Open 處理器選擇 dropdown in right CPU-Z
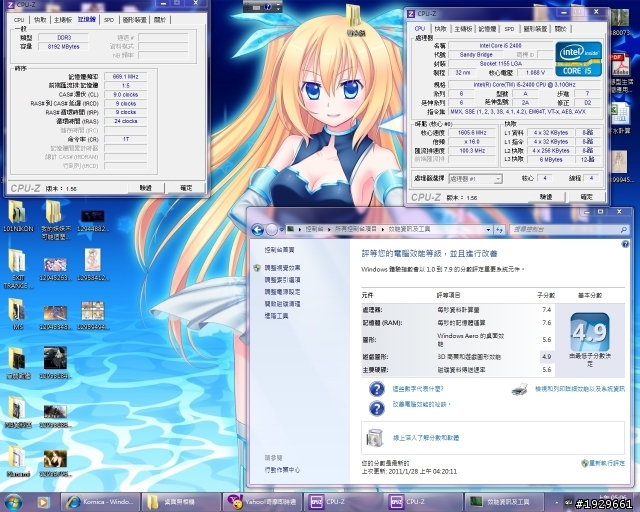This screenshot has height=512, width=640. [x=476, y=179]
